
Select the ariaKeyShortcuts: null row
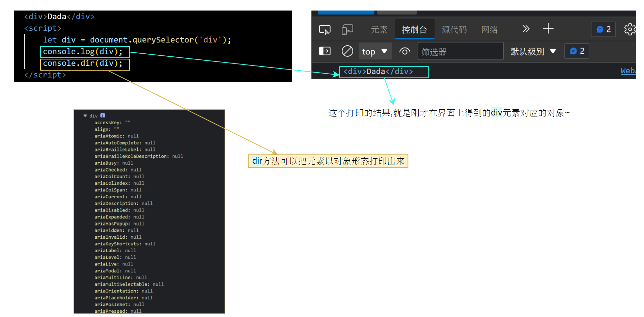[125, 244]
